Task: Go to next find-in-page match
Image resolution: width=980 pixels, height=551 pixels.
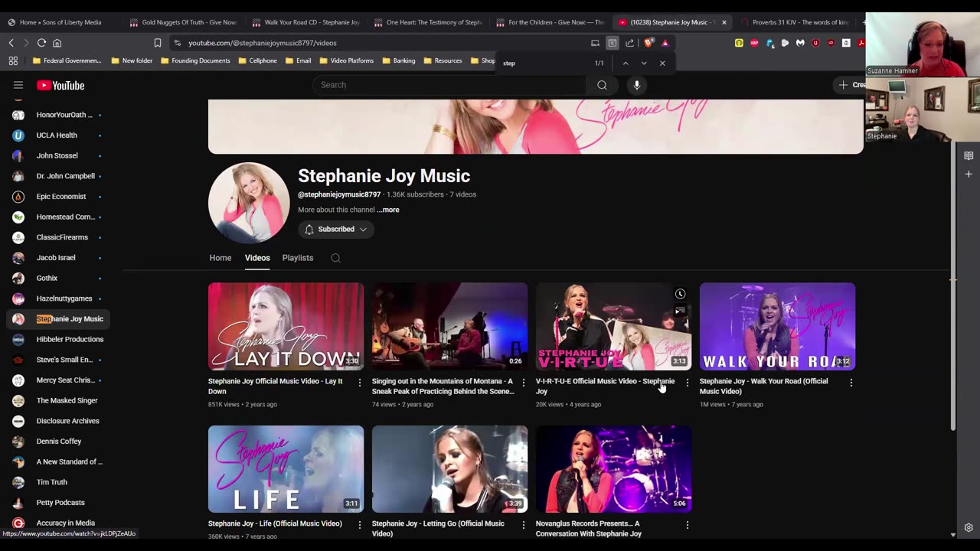Action: pyautogui.click(x=643, y=64)
